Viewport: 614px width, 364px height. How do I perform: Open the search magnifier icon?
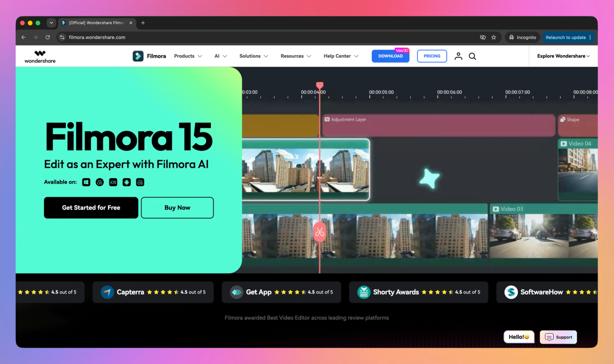(x=472, y=56)
